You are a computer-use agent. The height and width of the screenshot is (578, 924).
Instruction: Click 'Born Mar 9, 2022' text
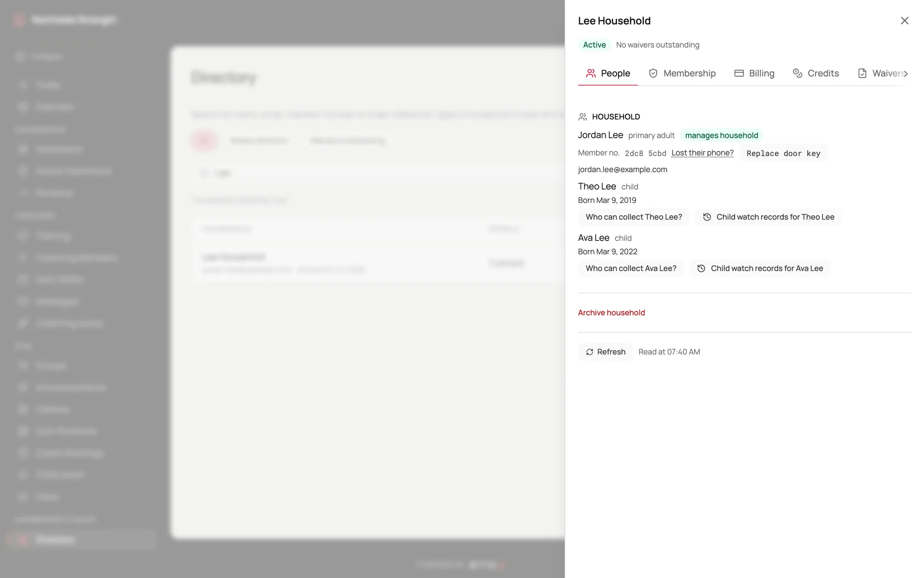(607, 252)
